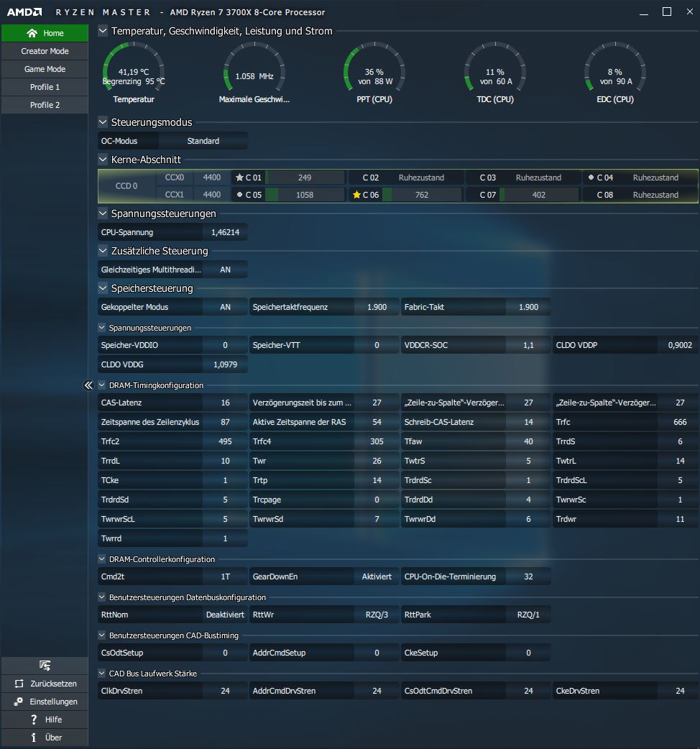700x749 pixels.
Task: Click the AMD logo in title bar
Action: point(24,12)
